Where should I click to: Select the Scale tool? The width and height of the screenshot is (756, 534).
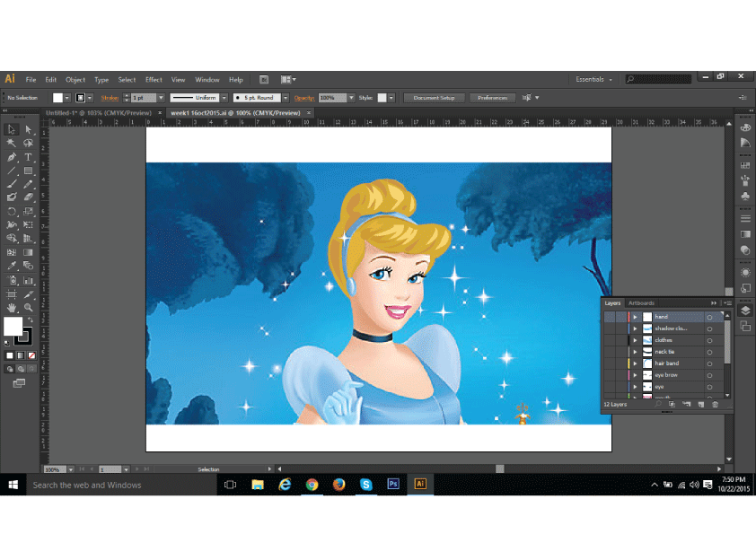click(28, 211)
